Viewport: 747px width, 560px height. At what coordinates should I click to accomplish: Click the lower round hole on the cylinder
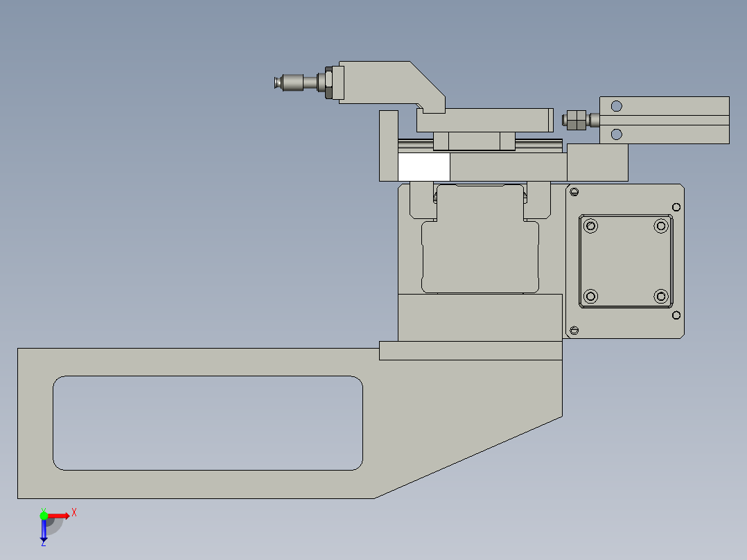click(617, 134)
